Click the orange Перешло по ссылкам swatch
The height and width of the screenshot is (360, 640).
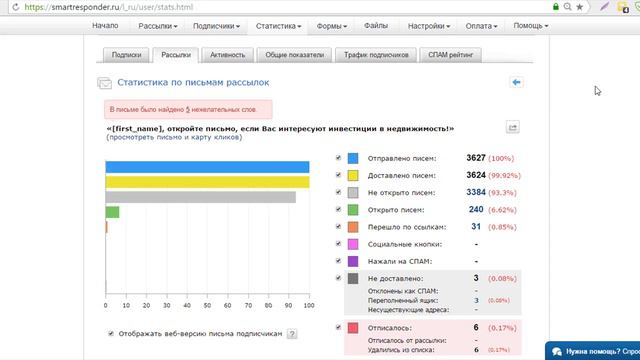click(x=353, y=227)
